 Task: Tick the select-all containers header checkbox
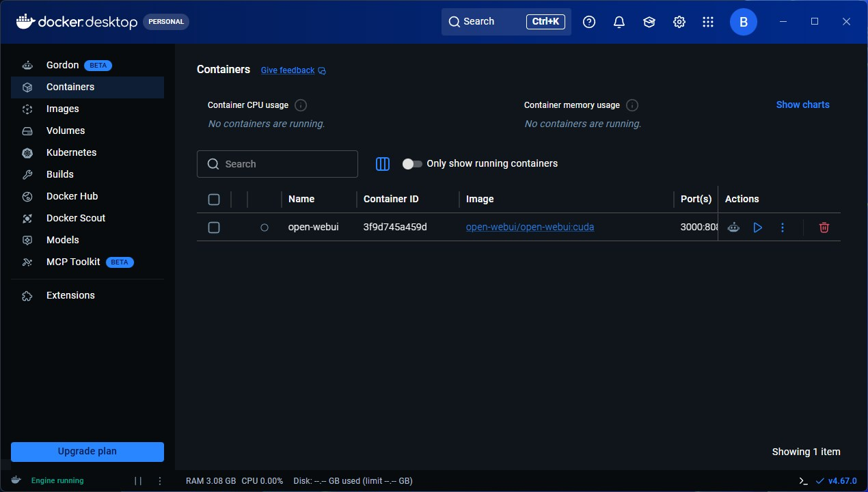[x=214, y=200]
